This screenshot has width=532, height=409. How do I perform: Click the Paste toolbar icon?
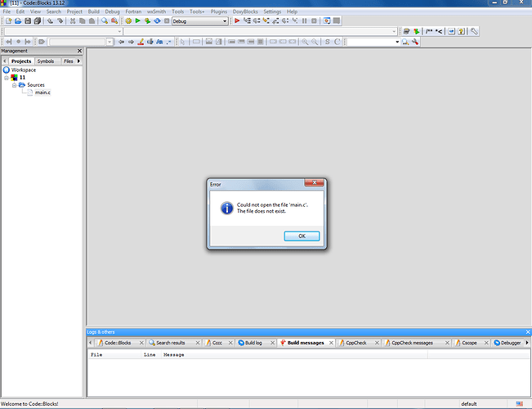click(x=92, y=21)
